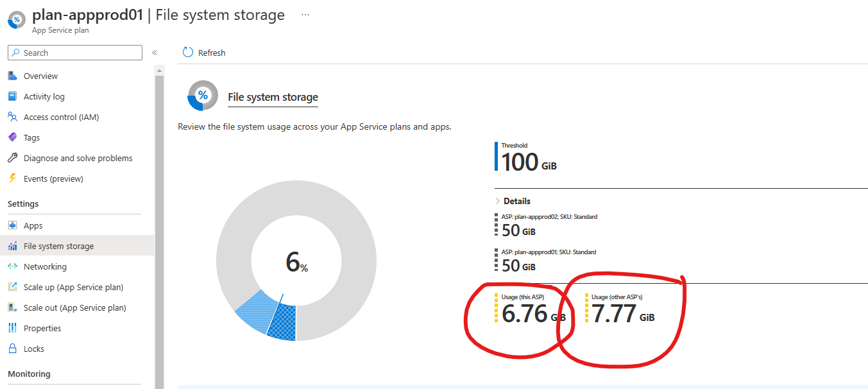The height and width of the screenshot is (389, 868).
Task: Open the ellipsis more options menu
Action: click(305, 15)
